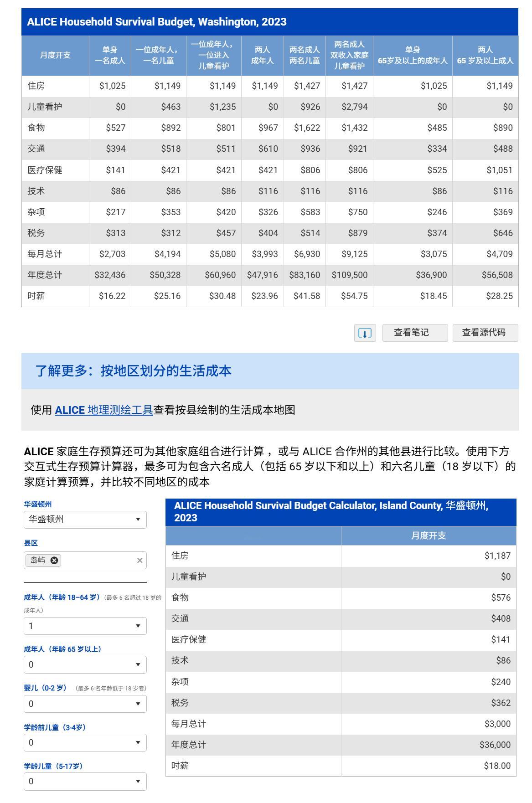Viewport: 532px width, 803px height.
Task: Clear the county field with the X
Action: pos(139,561)
